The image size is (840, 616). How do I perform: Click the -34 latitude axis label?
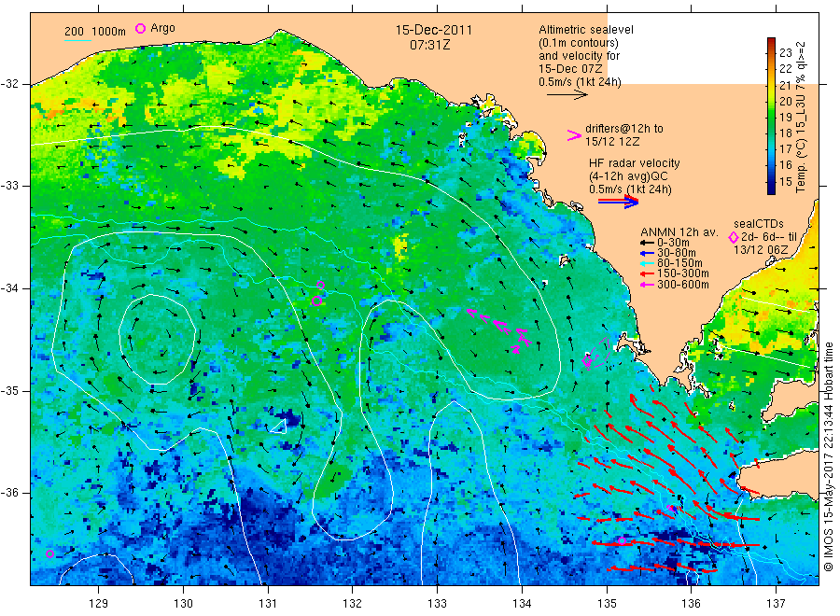tap(9, 288)
